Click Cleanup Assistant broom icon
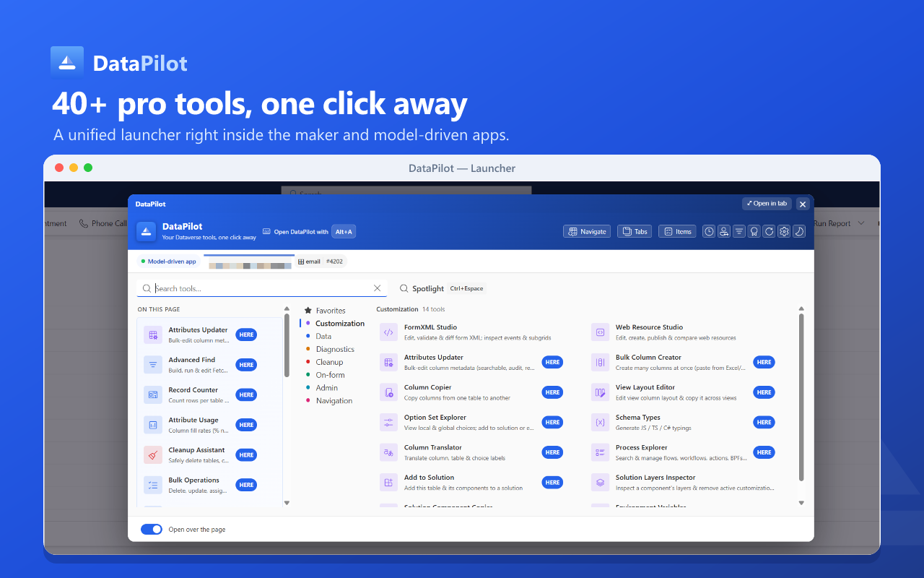The image size is (924, 578). 153,455
